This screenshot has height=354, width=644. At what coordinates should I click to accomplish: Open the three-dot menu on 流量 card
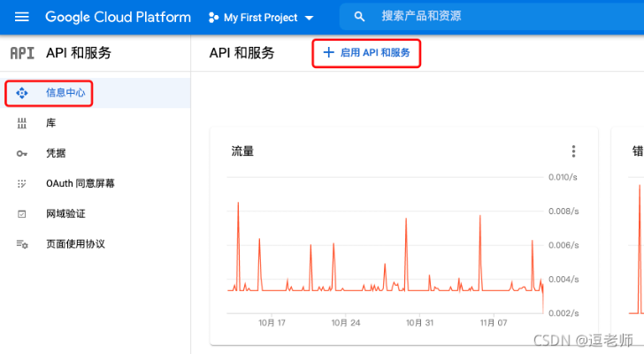[573, 151]
